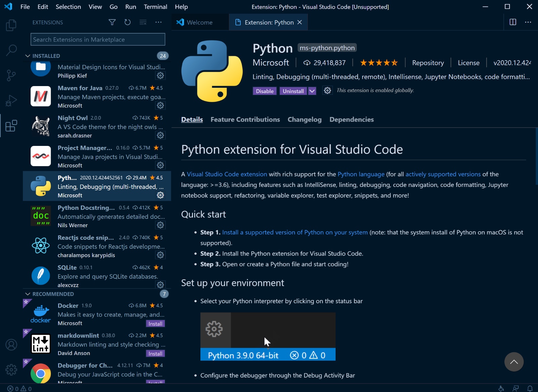Open the Selection menu

[68, 7]
